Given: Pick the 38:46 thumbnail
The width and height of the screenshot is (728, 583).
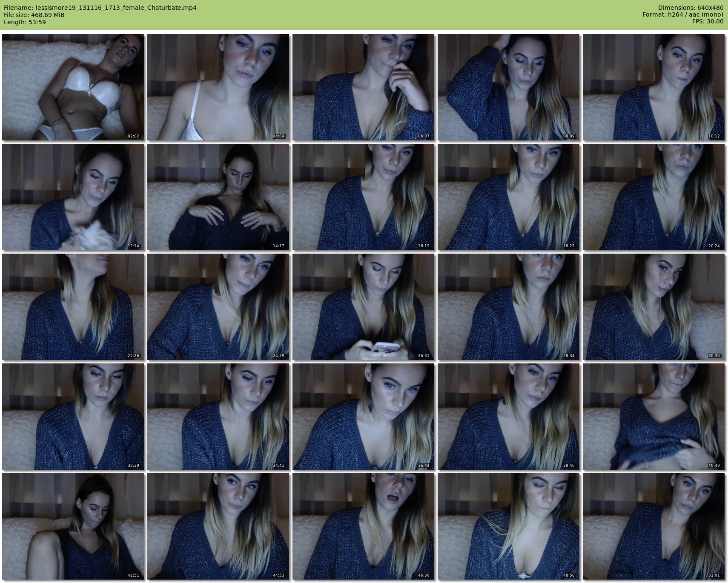Looking at the screenshot, I should coord(508,417).
